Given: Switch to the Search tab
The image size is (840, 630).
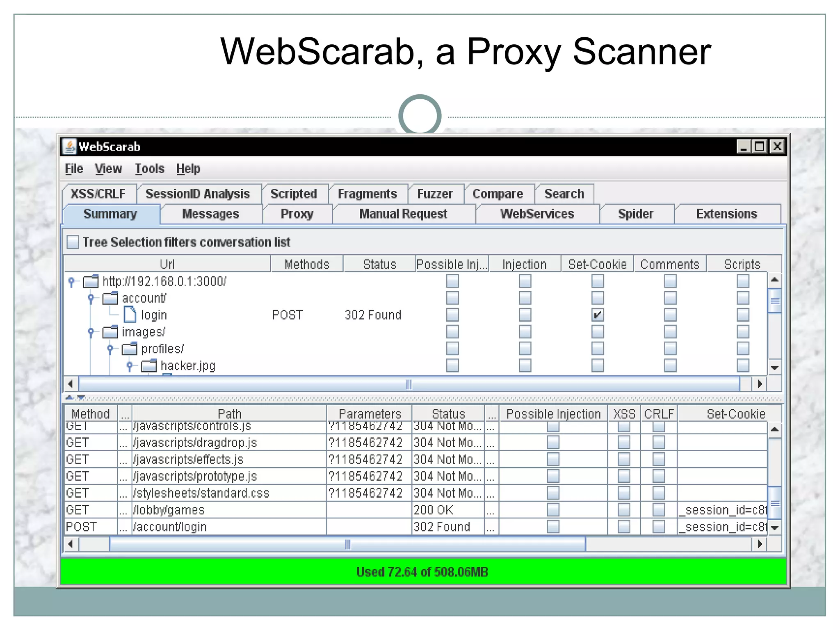Looking at the screenshot, I should [x=564, y=194].
